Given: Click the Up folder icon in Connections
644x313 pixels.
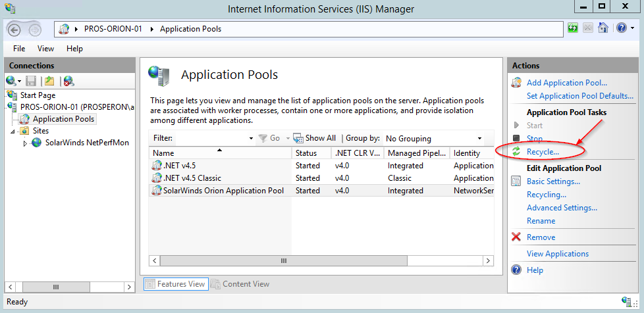Looking at the screenshot, I should pyautogui.click(x=49, y=81).
